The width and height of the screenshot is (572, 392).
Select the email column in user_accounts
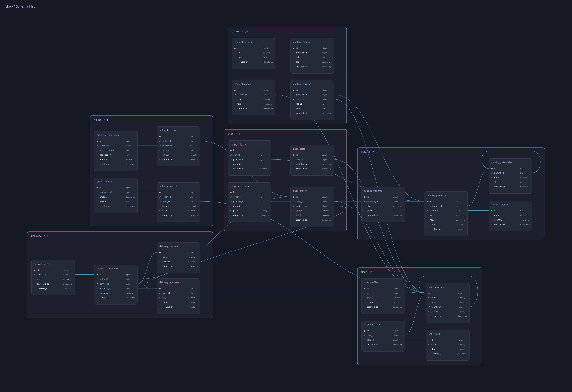[448, 298]
